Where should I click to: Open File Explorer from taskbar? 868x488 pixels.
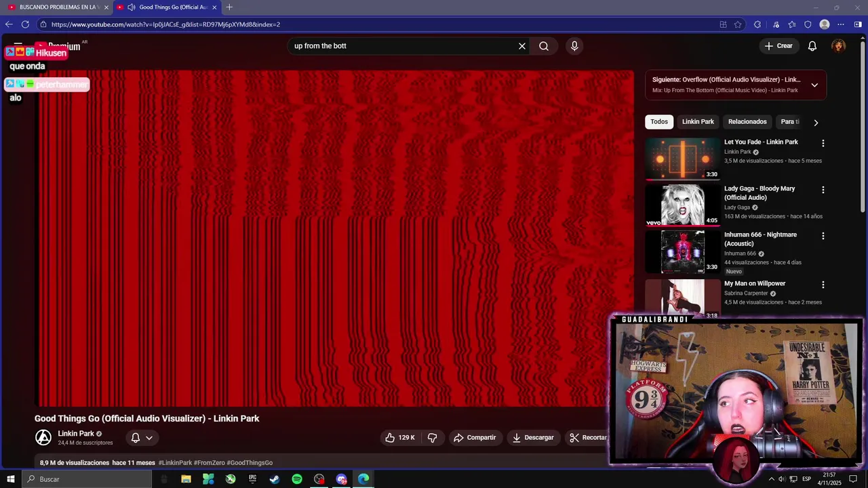tap(186, 479)
